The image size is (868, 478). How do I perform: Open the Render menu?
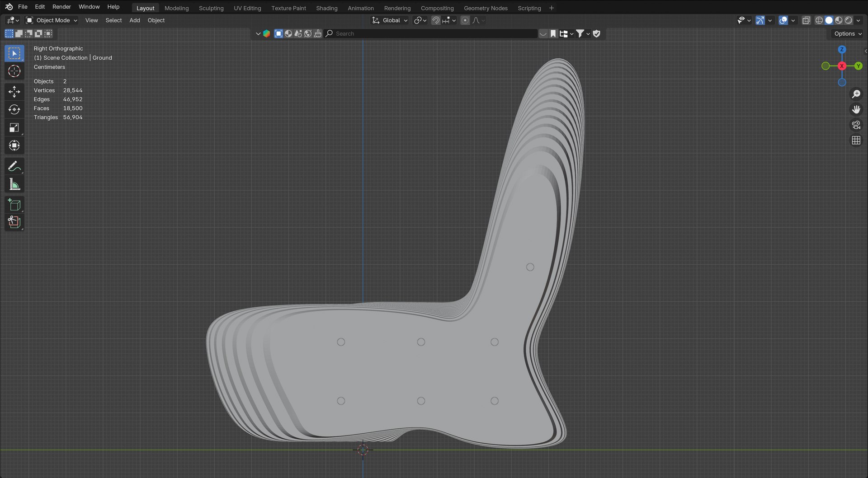pos(61,7)
